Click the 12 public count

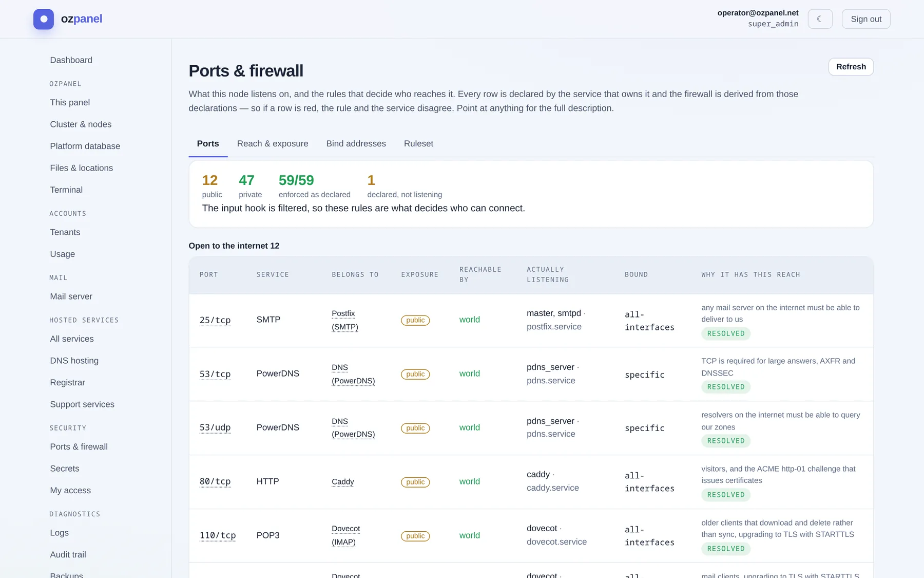(212, 186)
